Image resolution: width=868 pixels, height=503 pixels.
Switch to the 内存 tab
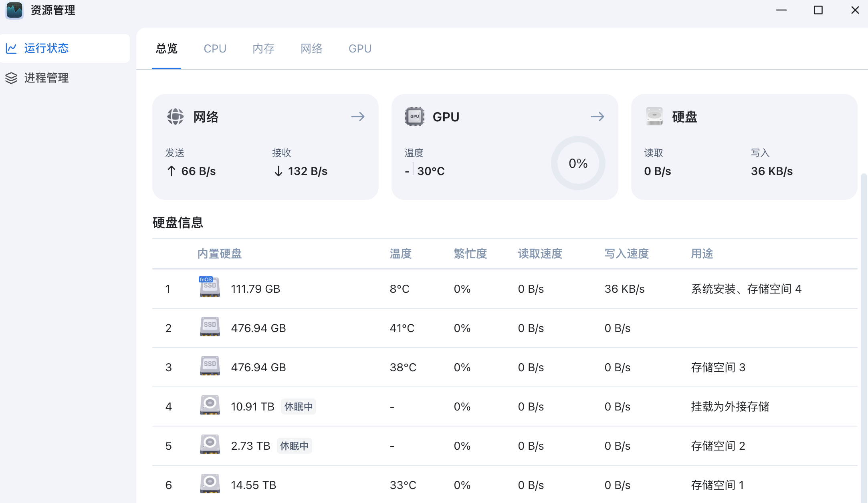[263, 48]
